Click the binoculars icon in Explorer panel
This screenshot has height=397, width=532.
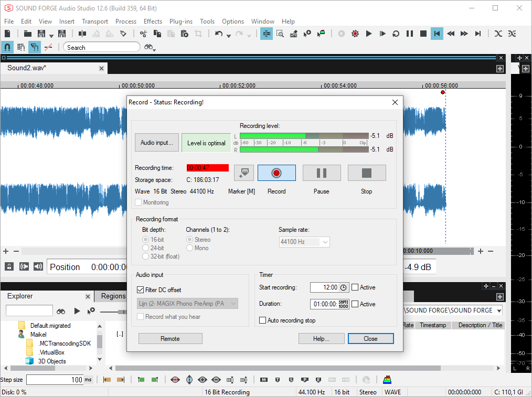pyautogui.click(x=61, y=311)
